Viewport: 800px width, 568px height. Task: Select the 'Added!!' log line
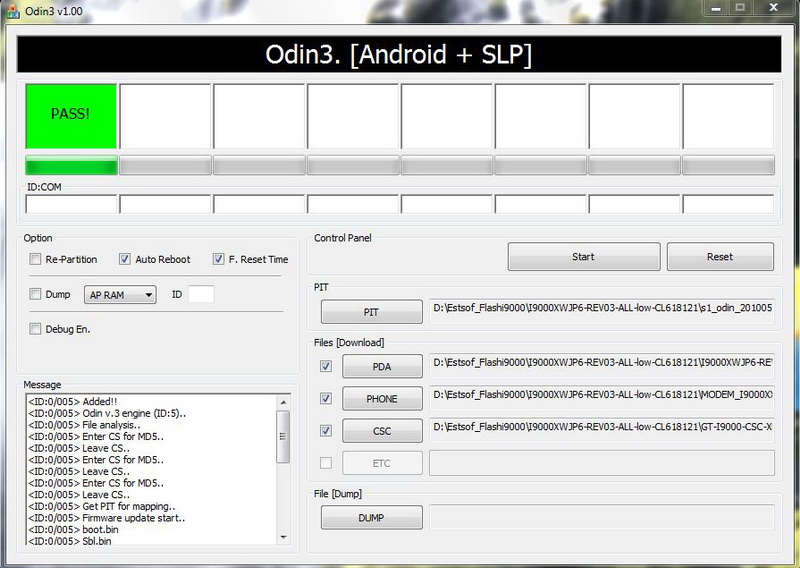pyautogui.click(x=73, y=402)
